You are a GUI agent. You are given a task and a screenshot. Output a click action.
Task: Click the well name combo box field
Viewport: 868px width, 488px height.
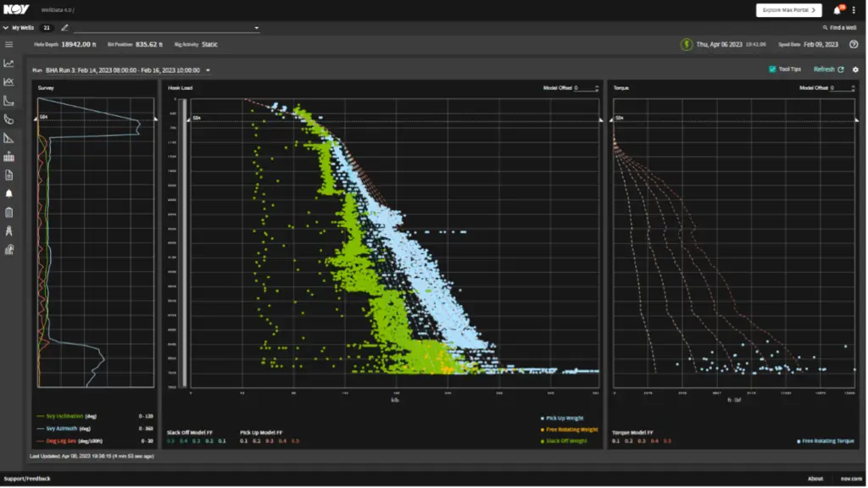[x=166, y=28]
